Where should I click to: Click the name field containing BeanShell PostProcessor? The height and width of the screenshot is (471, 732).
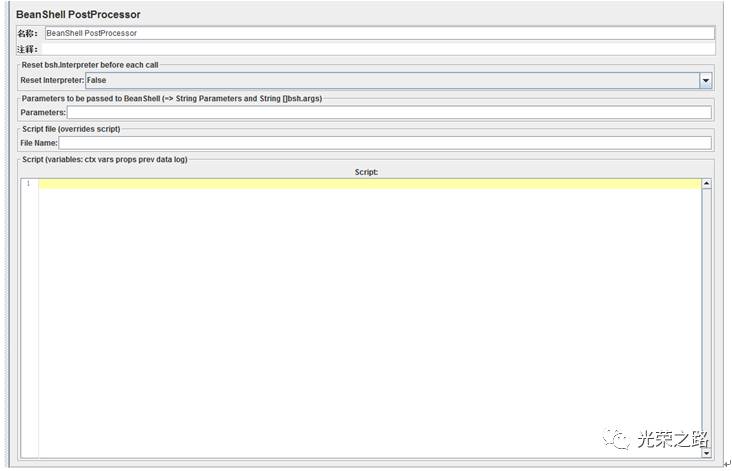(x=380, y=33)
